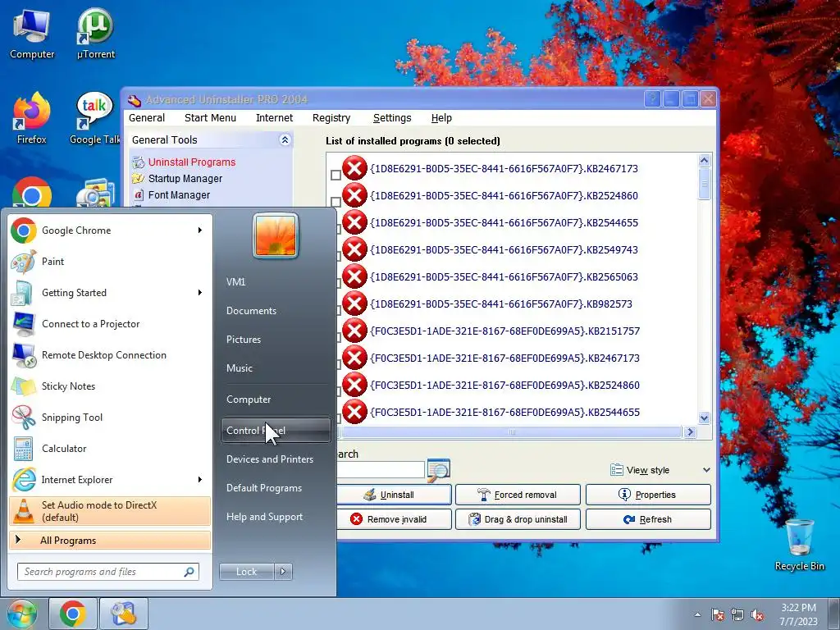The image size is (840, 630).
Task: Open Font Manager
Action: [179, 195]
